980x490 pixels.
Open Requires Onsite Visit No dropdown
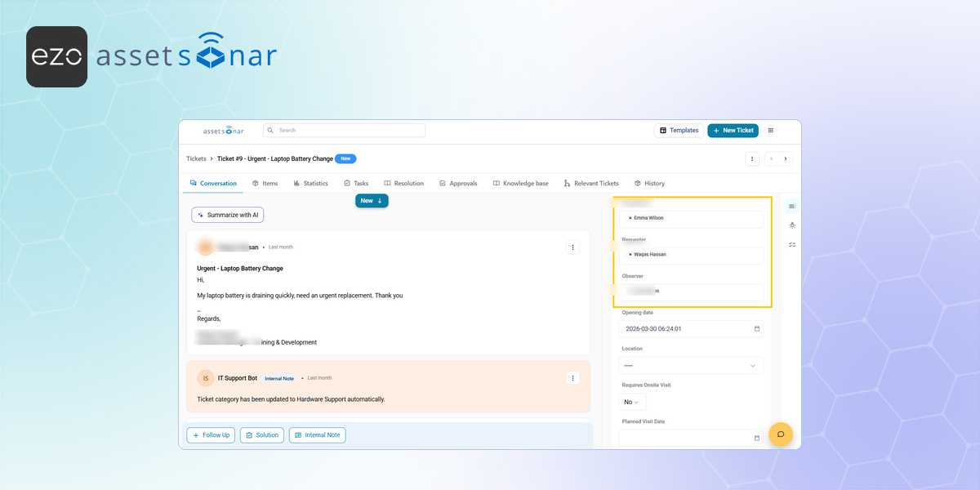point(633,402)
